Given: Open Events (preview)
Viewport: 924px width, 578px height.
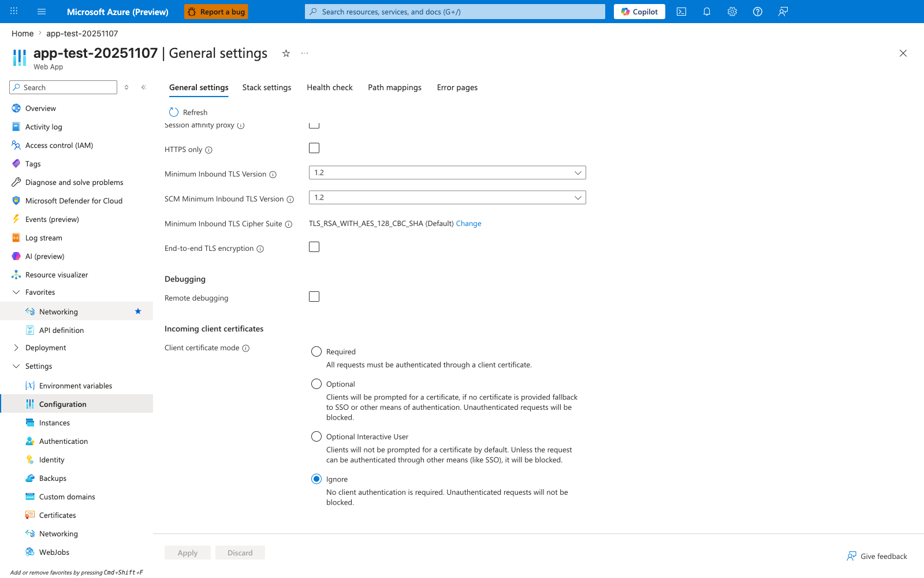Looking at the screenshot, I should point(52,219).
